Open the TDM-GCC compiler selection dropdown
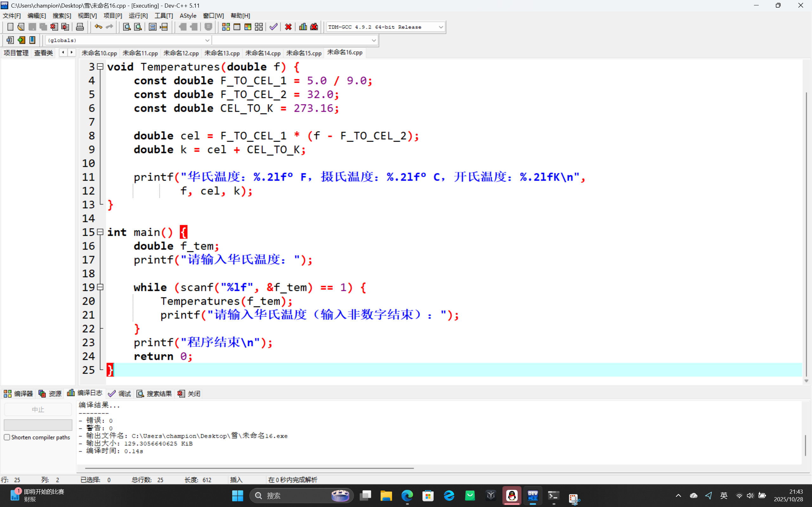The width and height of the screenshot is (812, 507). coord(441,27)
